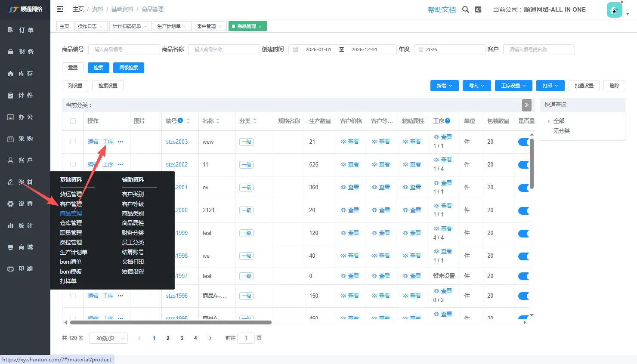Open more actions ellipsis for stzs2003 row

(x=121, y=142)
